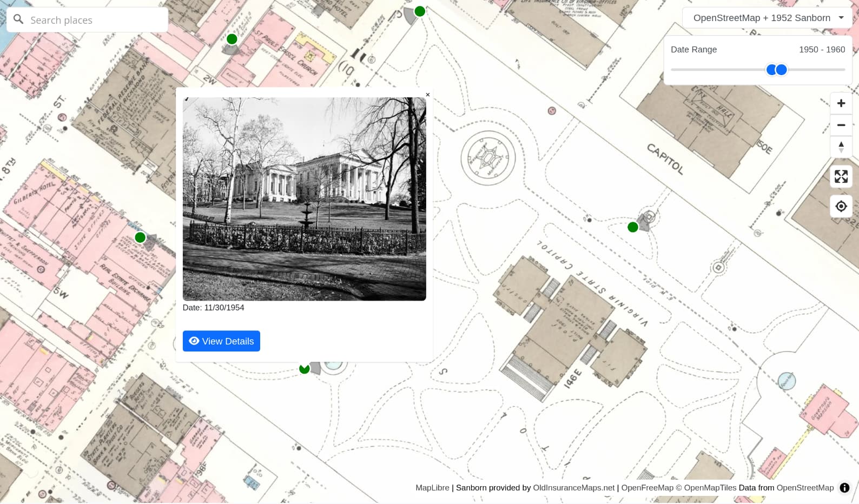Viewport: 859px width, 504px height.
Task: Open the MapLibre attribution link
Action: click(432, 488)
